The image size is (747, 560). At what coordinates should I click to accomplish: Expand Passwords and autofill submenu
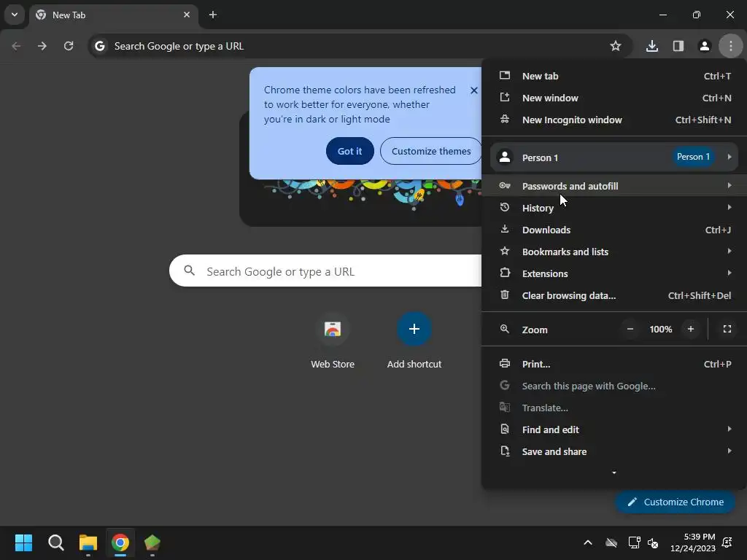[x=614, y=186]
